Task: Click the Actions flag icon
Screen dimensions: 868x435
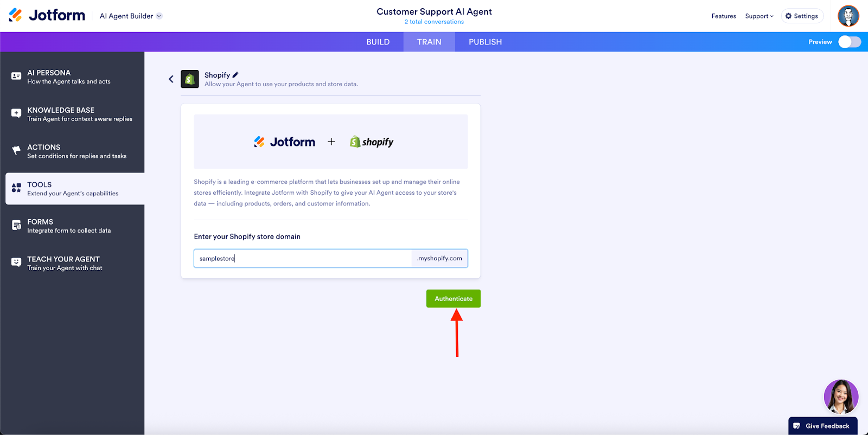Action: point(16,151)
